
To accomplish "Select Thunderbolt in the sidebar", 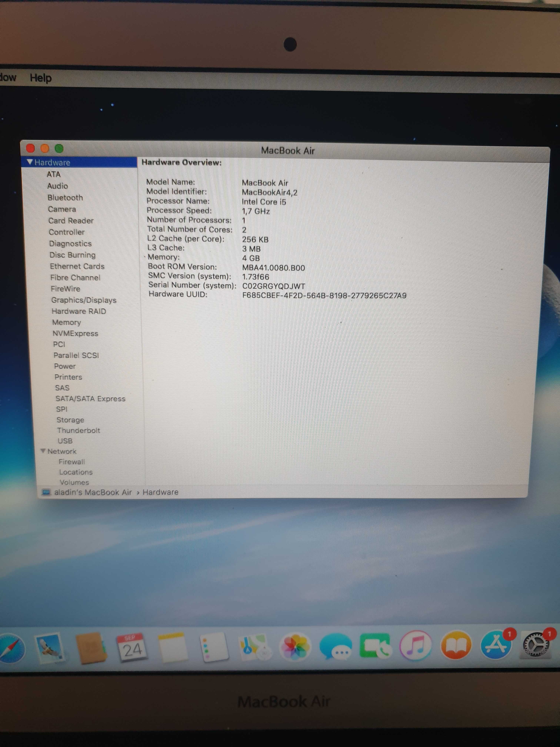I will tap(79, 430).
